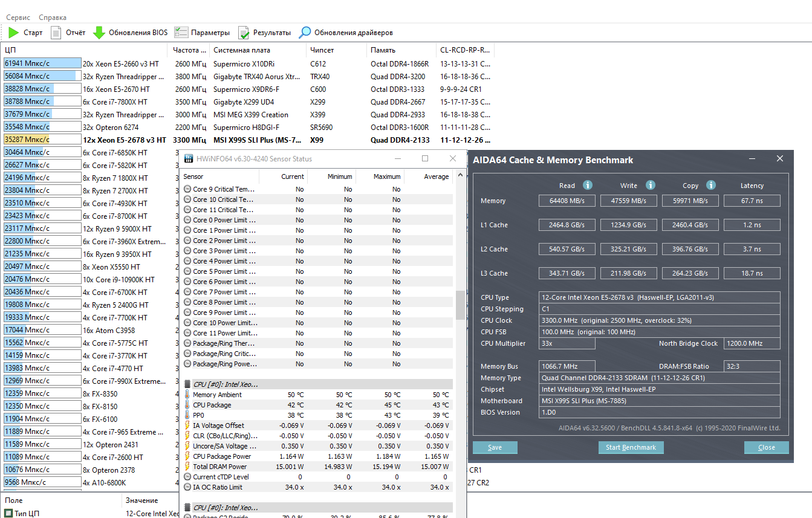
Task: Select the Supermicro X9DR6-F cell
Action: pyautogui.click(x=246, y=89)
